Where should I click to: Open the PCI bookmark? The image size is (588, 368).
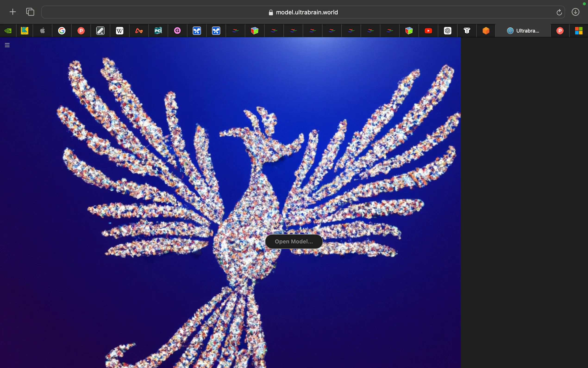pyautogui.click(x=158, y=30)
